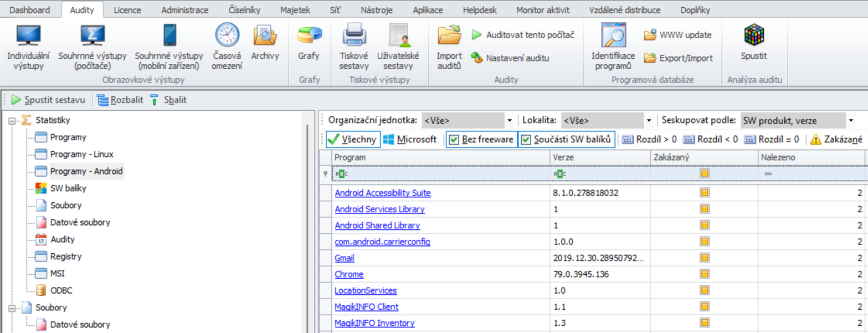Select Programy - Linux tree item
Viewport: 868px width, 333px height.
[81, 154]
